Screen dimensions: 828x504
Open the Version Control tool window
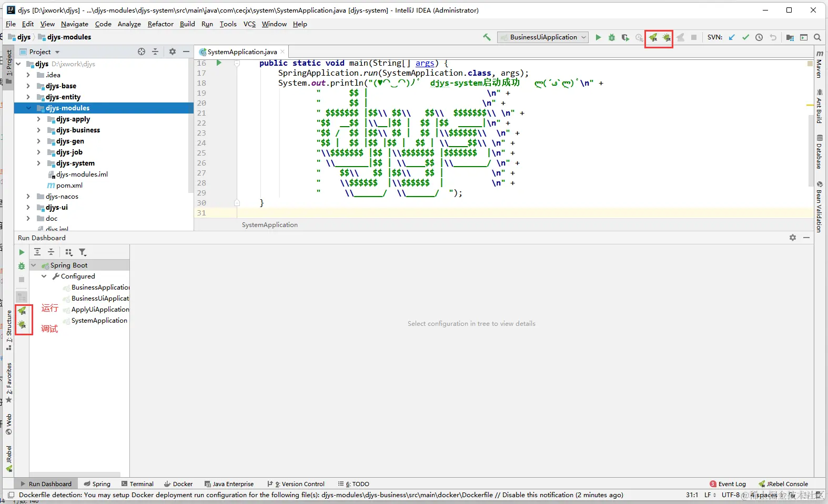tap(296, 484)
